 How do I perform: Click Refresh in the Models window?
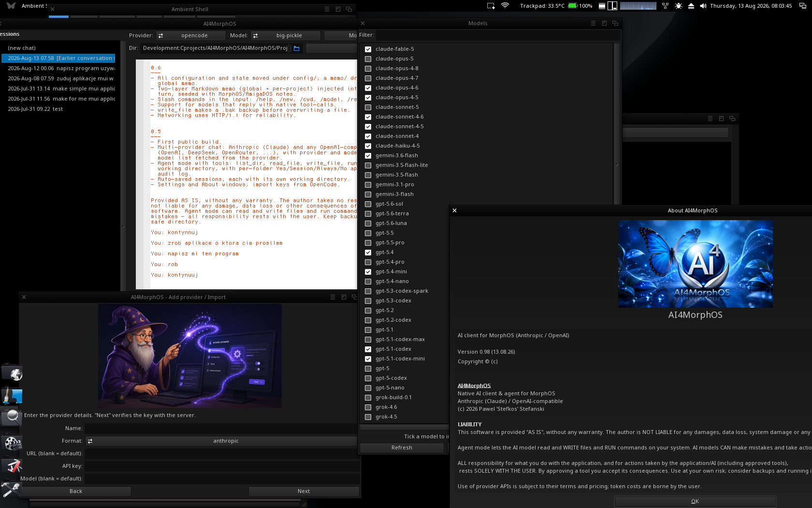coord(402,448)
